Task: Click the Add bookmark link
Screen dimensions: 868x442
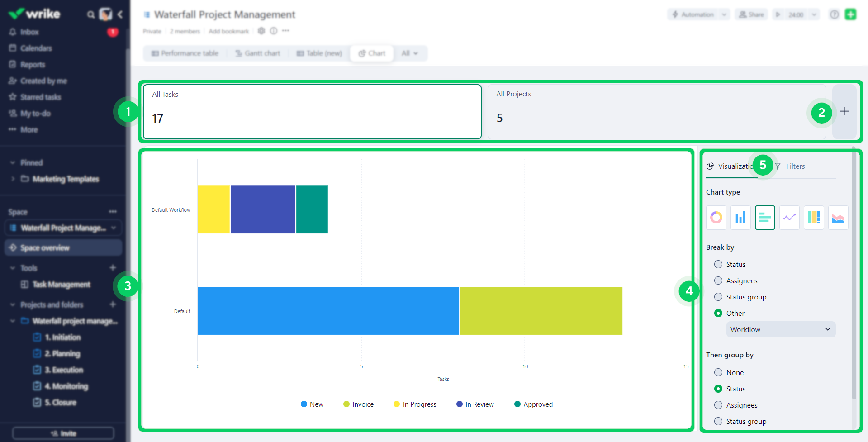Action: (x=228, y=31)
